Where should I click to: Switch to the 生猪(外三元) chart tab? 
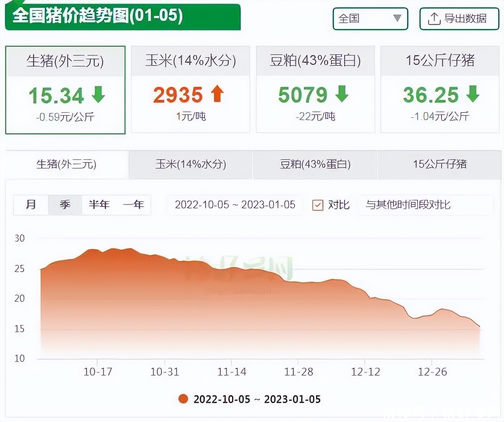click(67, 164)
